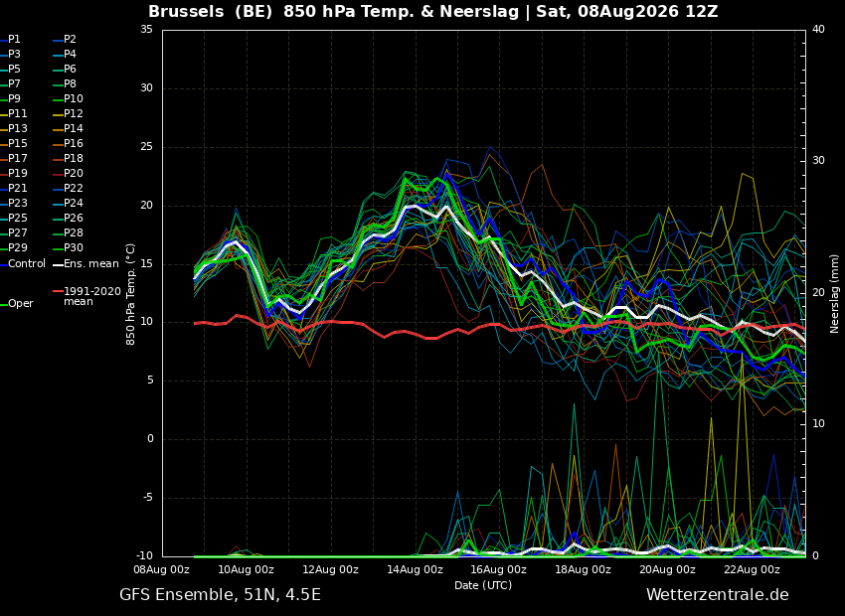This screenshot has height=616, width=845.
Task: Click the P6 legend entry
Action: pos(65,69)
